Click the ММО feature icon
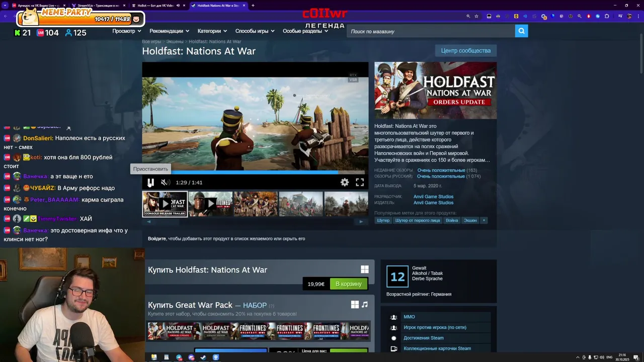The height and width of the screenshot is (362, 644). 393,317
